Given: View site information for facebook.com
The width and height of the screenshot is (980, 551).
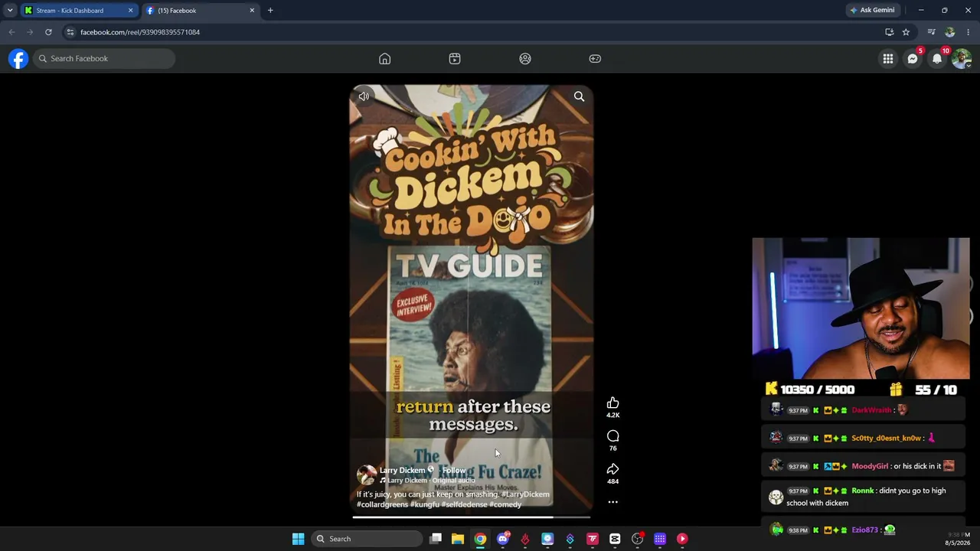Looking at the screenshot, I should pos(70,32).
